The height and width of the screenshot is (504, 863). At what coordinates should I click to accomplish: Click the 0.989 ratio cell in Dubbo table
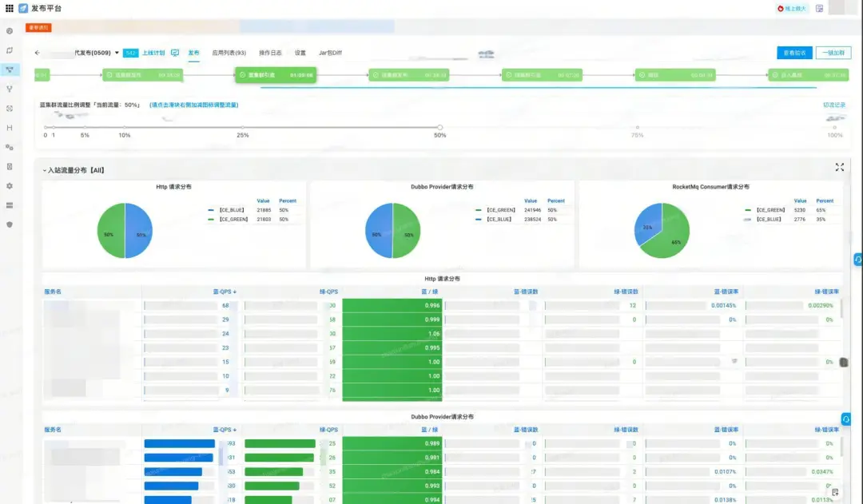click(392, 443)
